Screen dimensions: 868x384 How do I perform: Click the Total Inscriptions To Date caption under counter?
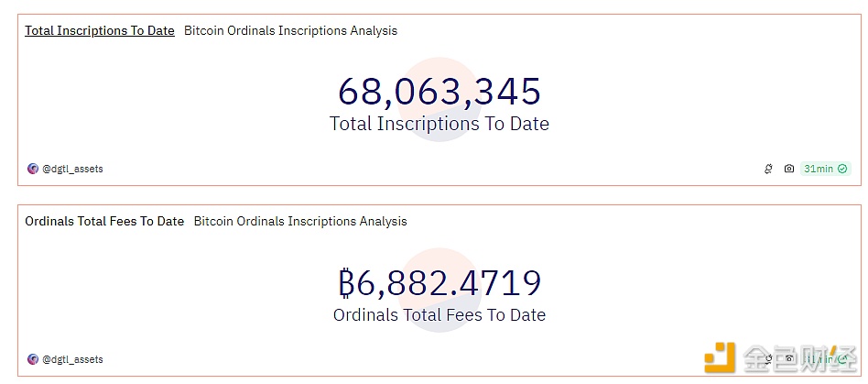439,124
